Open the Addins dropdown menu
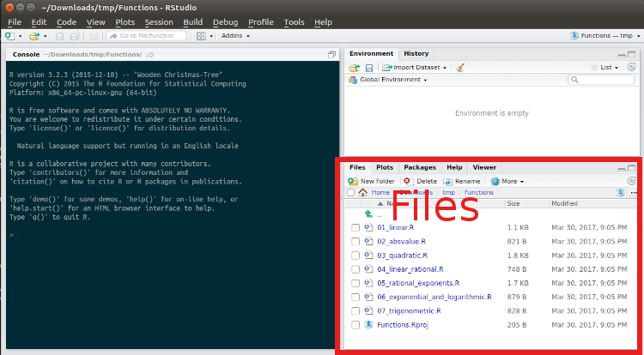644x355 pixels. pyautogui.click(x=235, y=36)
